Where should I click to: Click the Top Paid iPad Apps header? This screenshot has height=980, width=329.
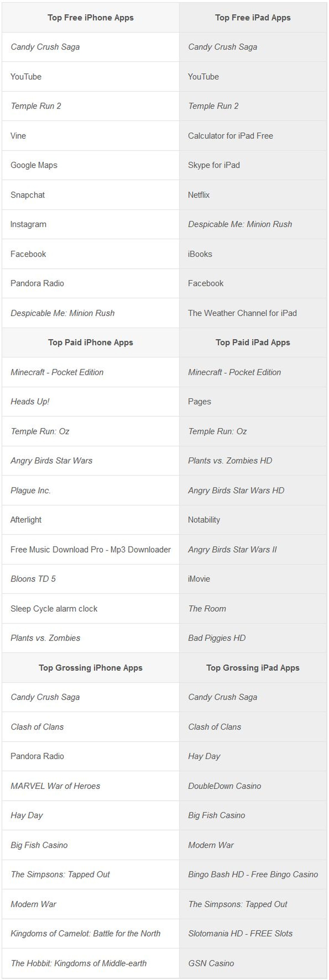point(253,342)
